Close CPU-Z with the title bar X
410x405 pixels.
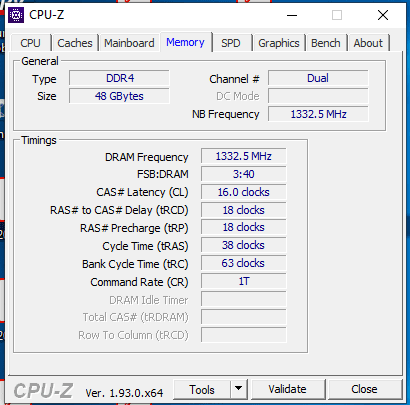[x=383, y=15]
